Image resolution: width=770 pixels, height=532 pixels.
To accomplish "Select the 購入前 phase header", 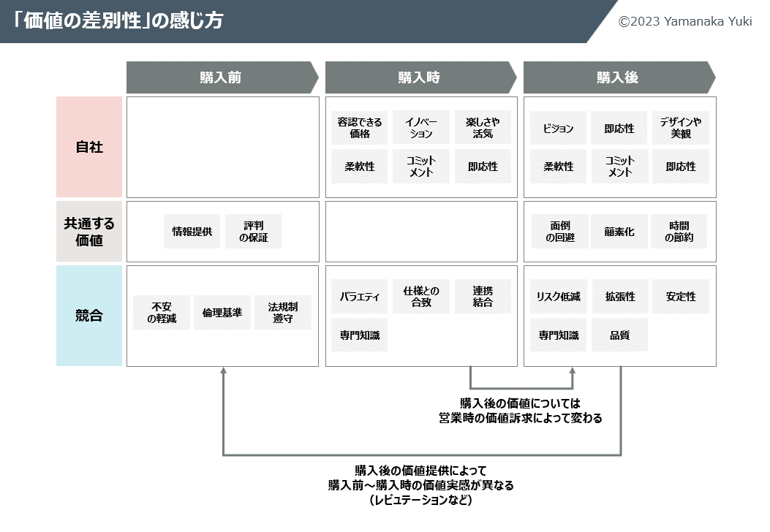I will coord(222,77).
